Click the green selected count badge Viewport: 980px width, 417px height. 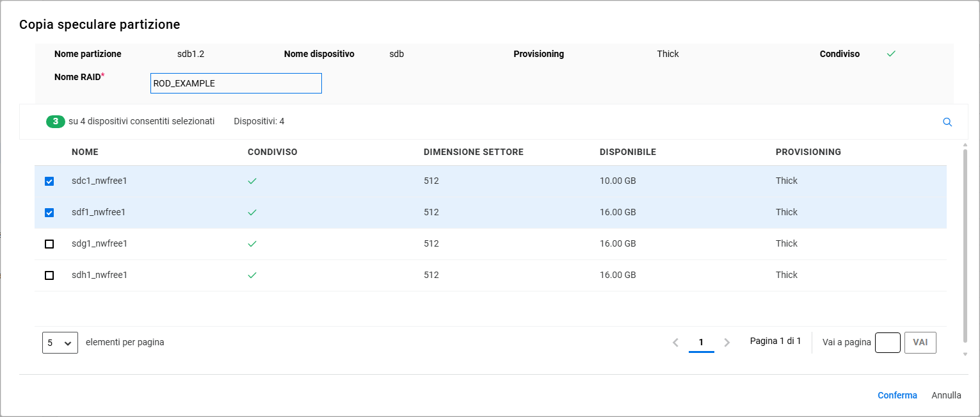pos(55,121)
